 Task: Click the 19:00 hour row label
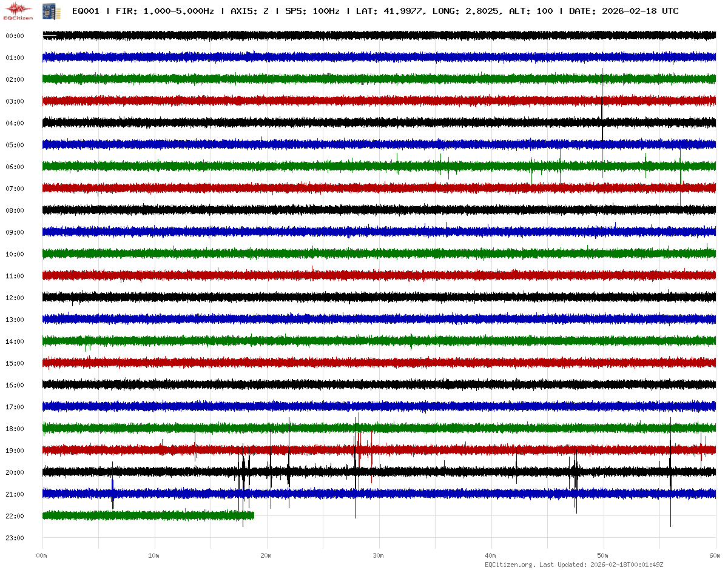(x=15, y=451)
